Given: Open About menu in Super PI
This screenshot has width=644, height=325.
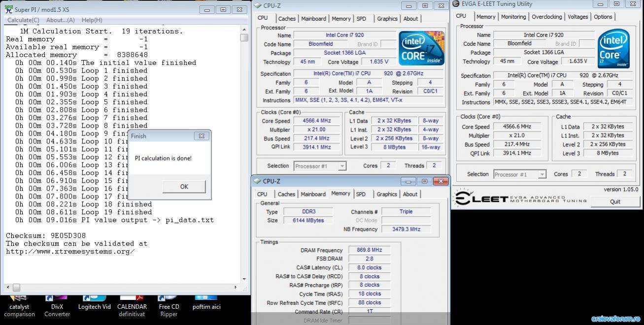Looking at the screenshot, I should pyautogui.click(x=60, y=20).
